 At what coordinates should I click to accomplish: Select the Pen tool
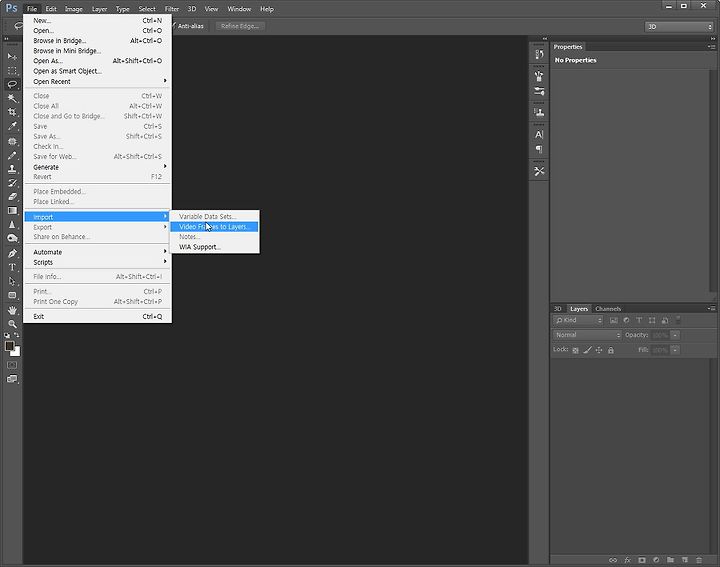coord(12,253)
